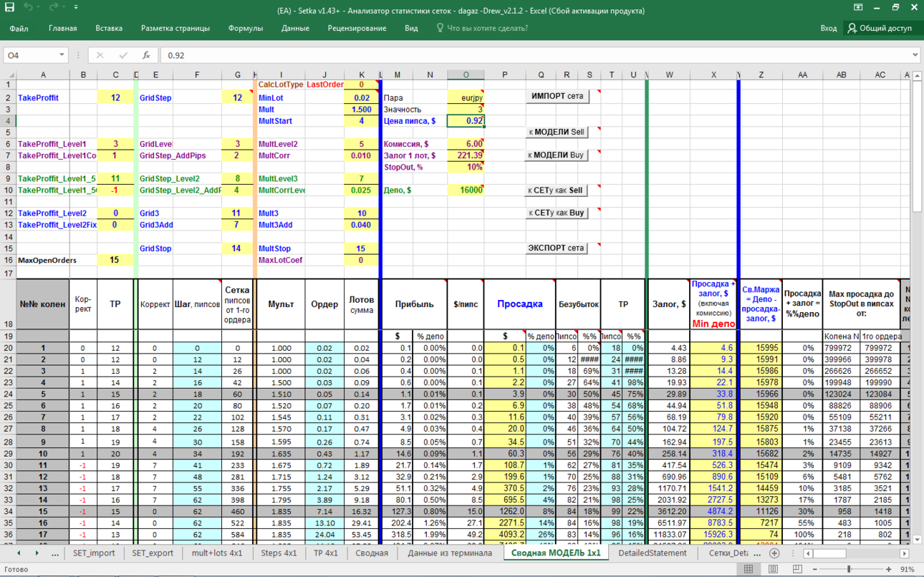Open mult+lots 4x1 sheet tab

217,553
